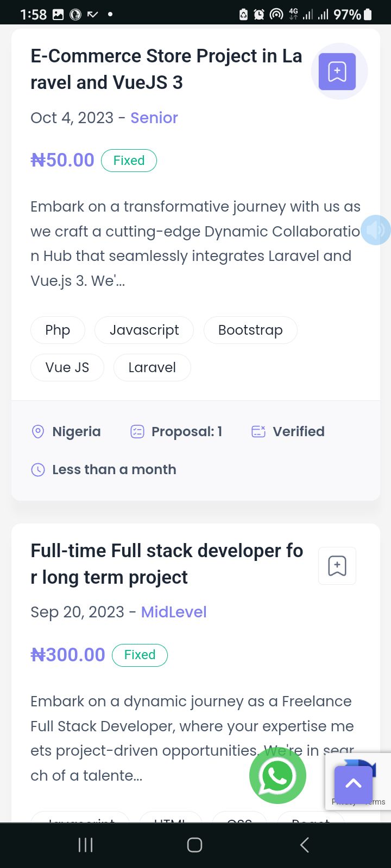Click the Verified payment icon
391x868 pixels.
[x=258, y=432]
